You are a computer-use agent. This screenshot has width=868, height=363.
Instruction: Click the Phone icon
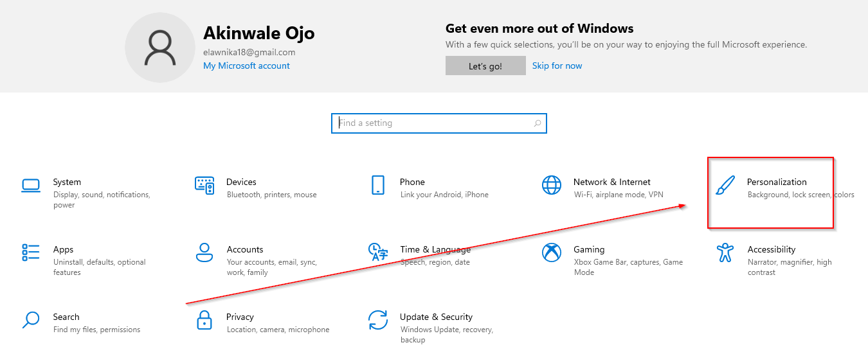coord(378,185)
